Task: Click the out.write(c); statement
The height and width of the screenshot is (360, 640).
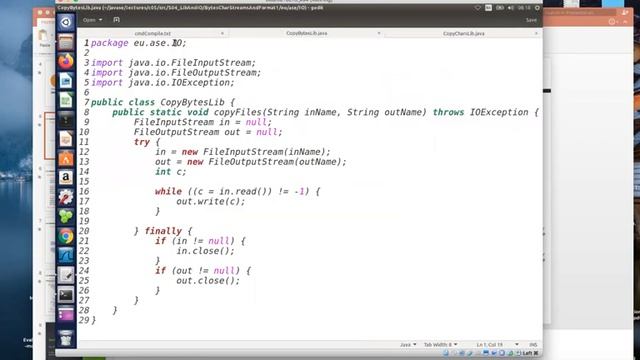Action: pos(211,201)
